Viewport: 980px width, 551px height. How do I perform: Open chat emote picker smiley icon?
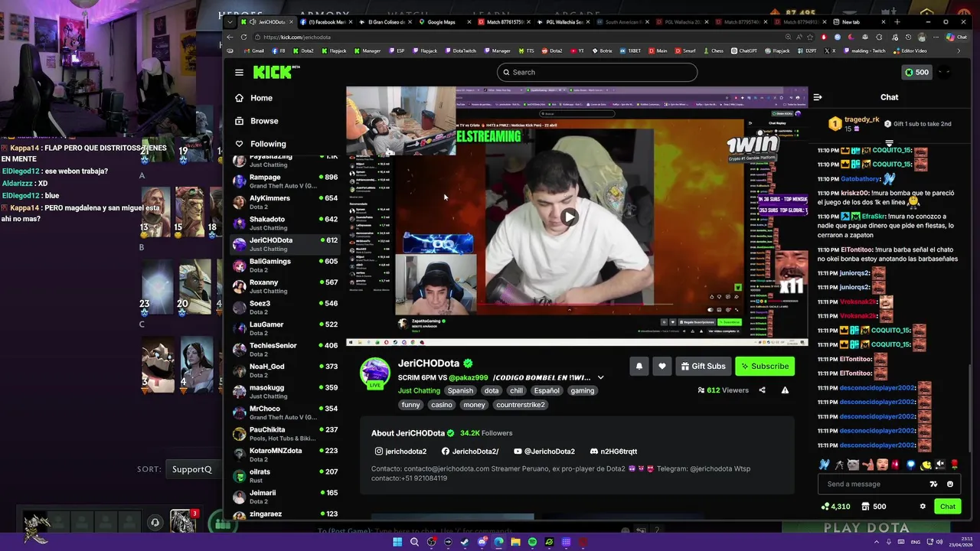point(950,484)
